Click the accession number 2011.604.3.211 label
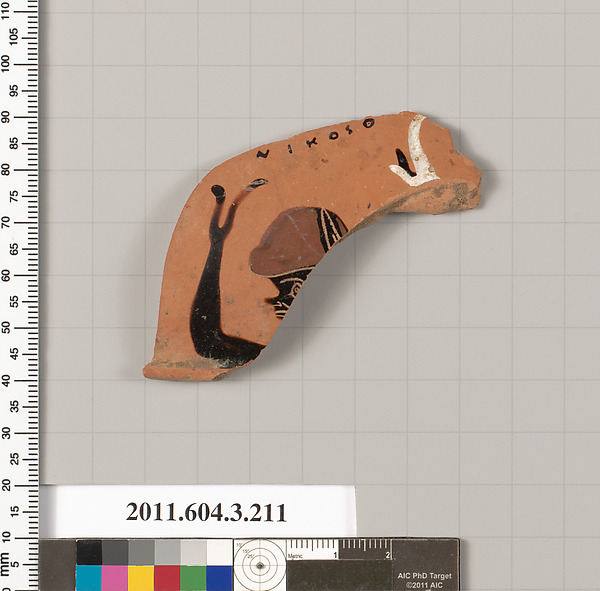Image resolution: width=600 pixels, height=591 pixels. (206, 512)
